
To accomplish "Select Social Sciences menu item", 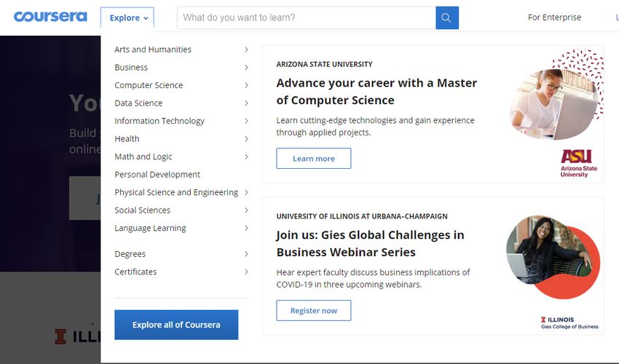I will pyautogui.click(x=142, y=210).
